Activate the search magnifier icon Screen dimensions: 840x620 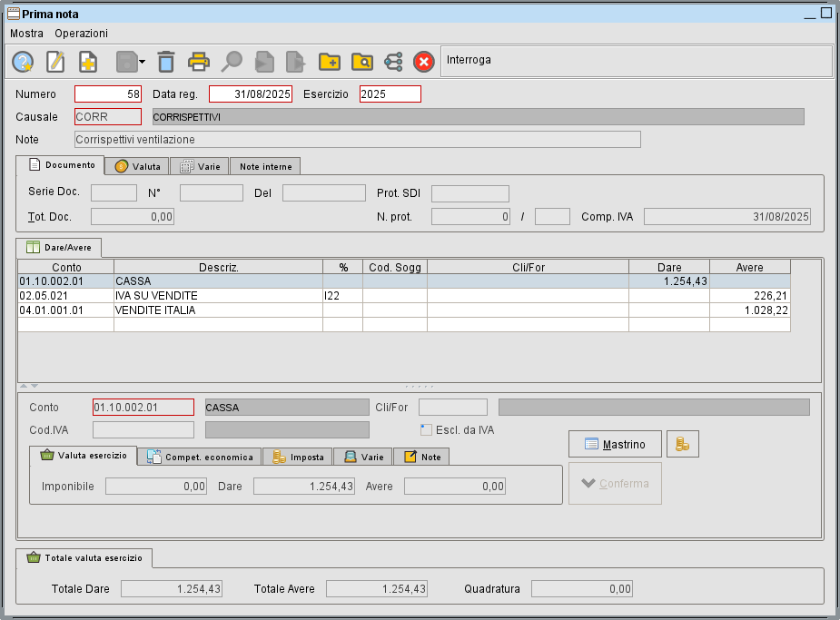click(x=232, y=62)
